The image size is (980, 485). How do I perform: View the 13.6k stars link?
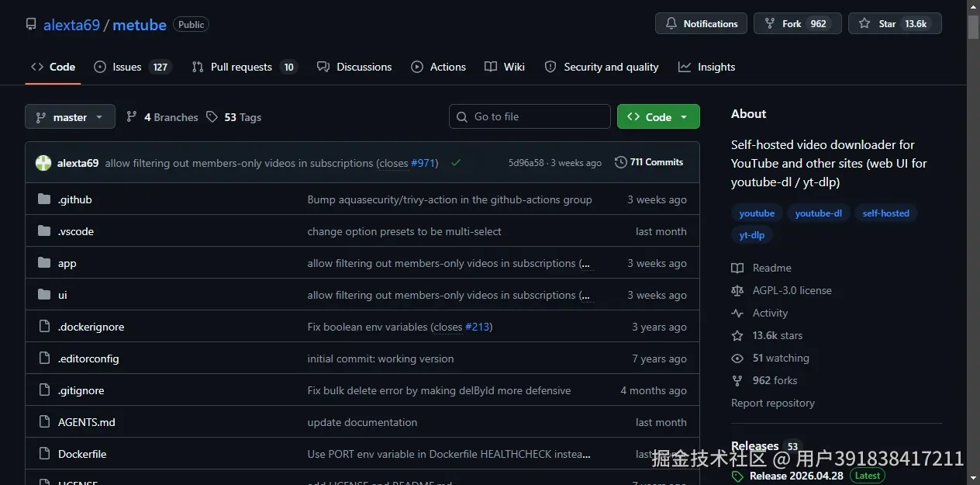pyautogui.click(x=778, y=335)
